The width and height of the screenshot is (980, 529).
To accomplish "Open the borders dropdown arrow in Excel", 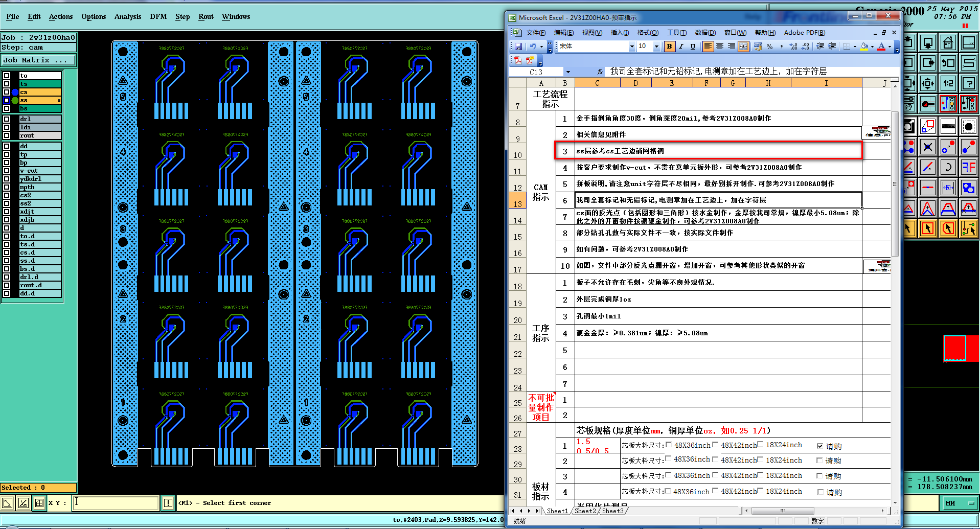I will coord(855,47).
